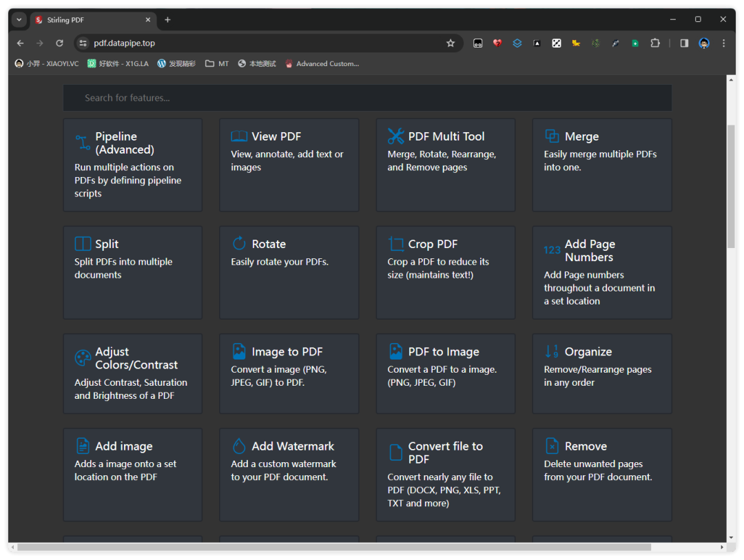Click the Crop PDF icon
This screenshot has height=560, width=744.
395,244
